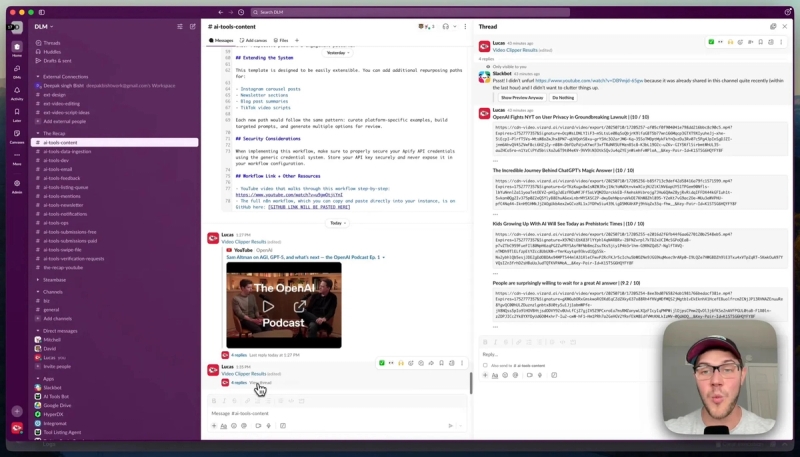The width and height of the screenshot is (800, 457).
Task: Open Canvases in the left rail
Action: coord(17,136)
